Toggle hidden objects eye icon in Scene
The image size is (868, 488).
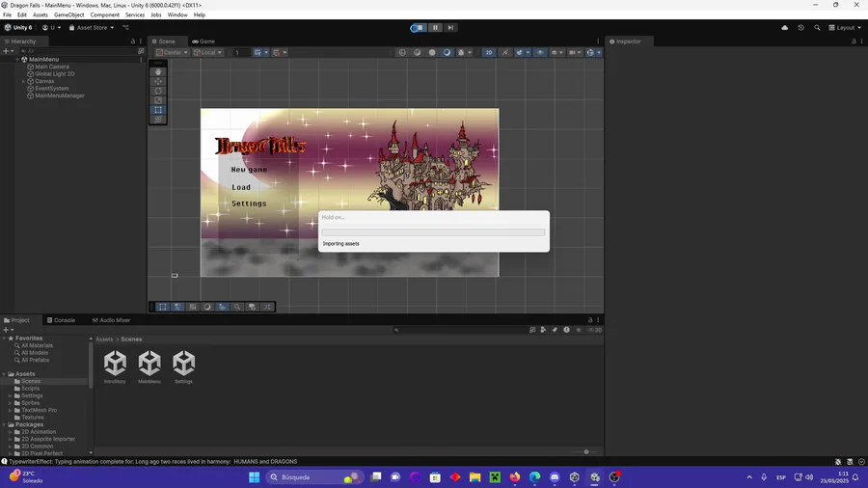540,53
